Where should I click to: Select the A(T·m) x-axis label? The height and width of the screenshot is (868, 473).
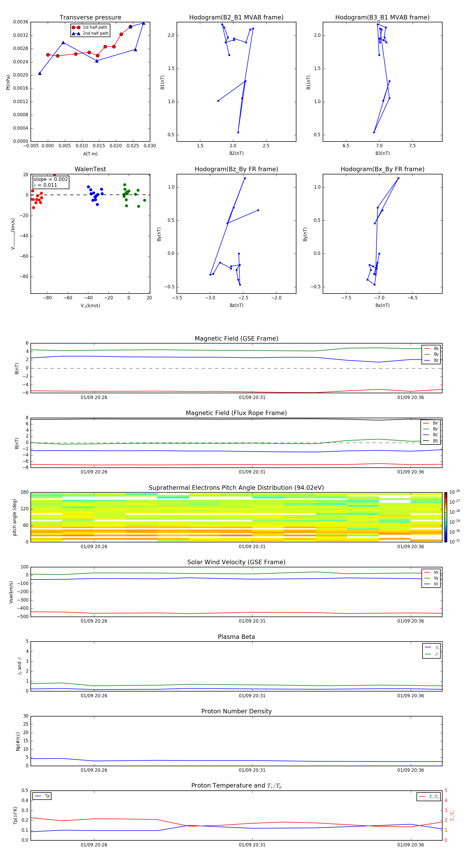[90, 154]
